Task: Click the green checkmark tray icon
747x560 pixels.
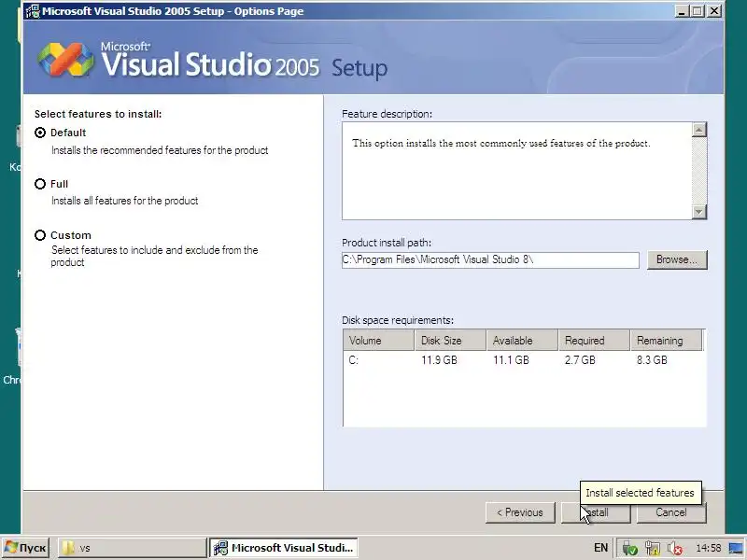Action: [629, 549]
